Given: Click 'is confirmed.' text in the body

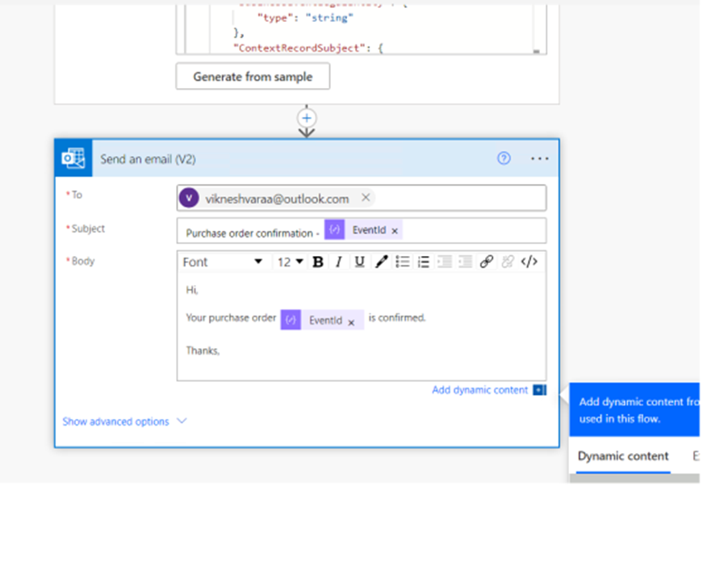Looking at the screenshot, I should tap(397, 317).
